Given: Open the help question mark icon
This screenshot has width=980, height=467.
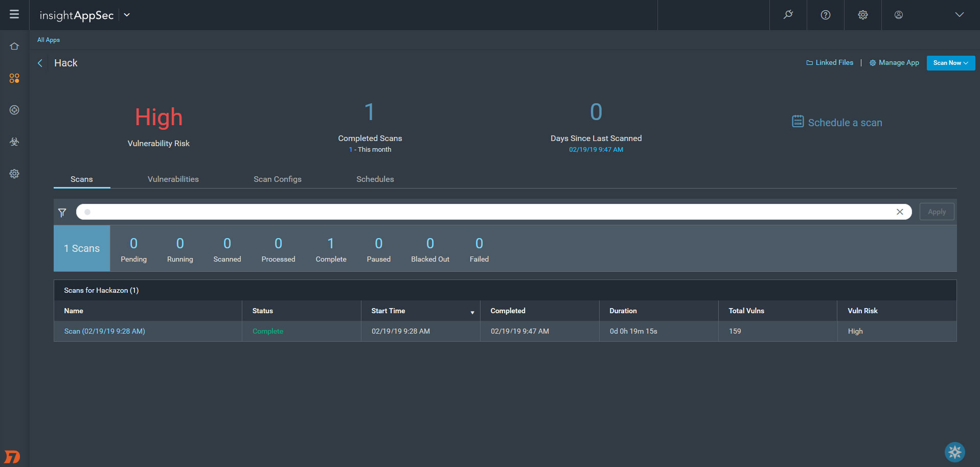Looking at the screenshot, I should pyautogui.click(x=826, y=15).
